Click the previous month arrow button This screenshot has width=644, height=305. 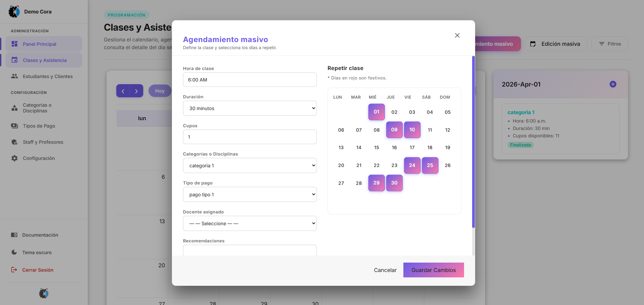click(x=123, y=91)
